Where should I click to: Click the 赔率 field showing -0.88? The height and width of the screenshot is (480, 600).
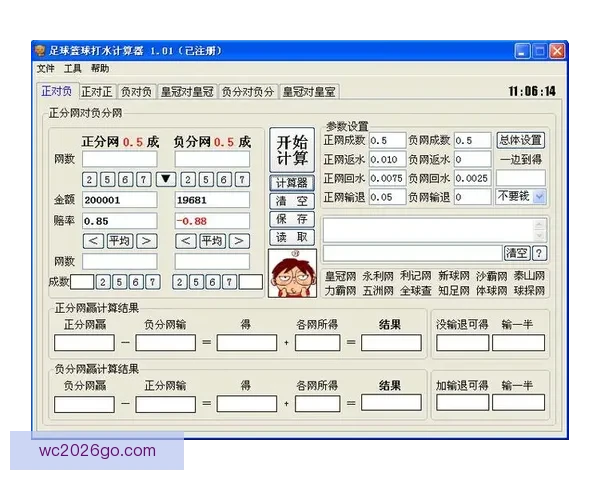(212, 221)
